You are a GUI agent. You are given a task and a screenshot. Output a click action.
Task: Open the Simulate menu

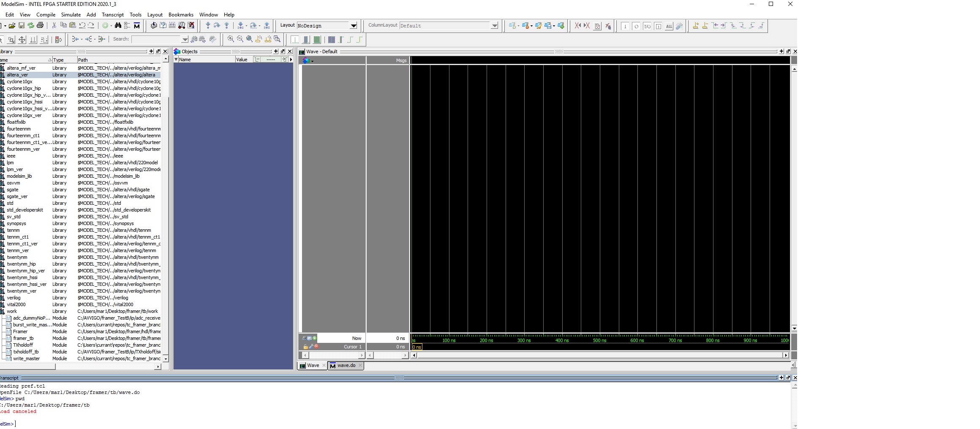[71, 14]
